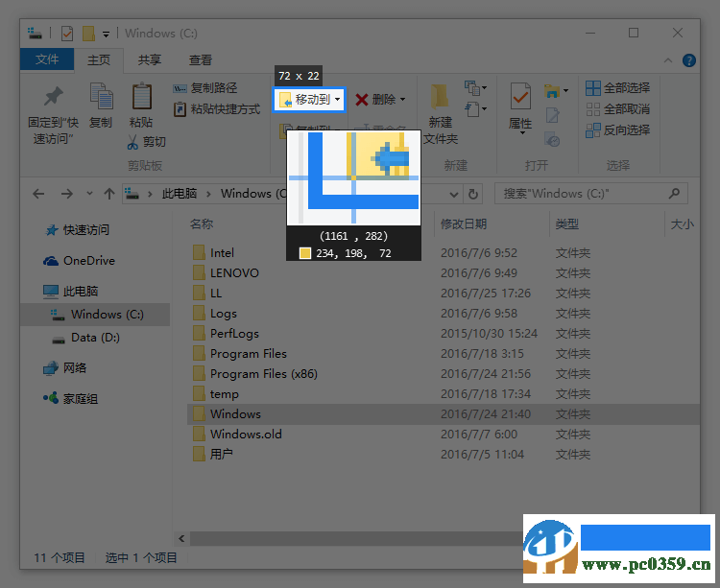Open the Properties (属性) dropdown arrow

click(522, 133)
